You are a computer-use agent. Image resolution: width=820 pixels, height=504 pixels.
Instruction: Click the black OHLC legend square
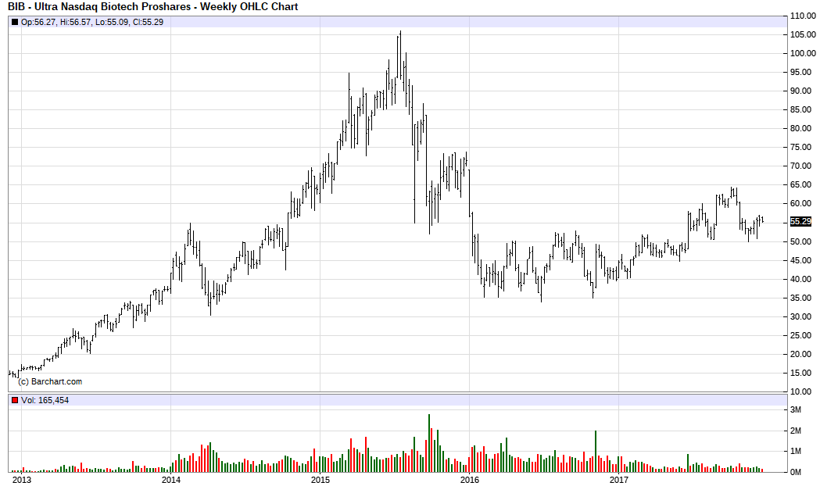point(15,22)
